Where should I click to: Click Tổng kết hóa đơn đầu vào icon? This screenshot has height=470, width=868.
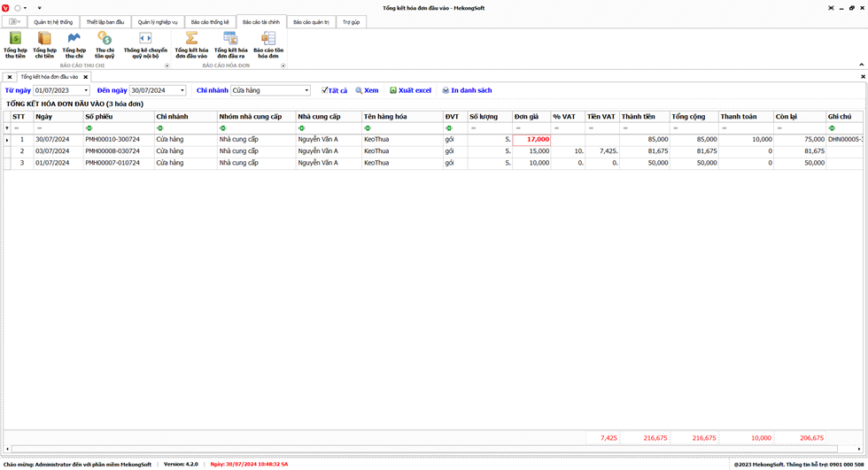[x=190, y=44]
